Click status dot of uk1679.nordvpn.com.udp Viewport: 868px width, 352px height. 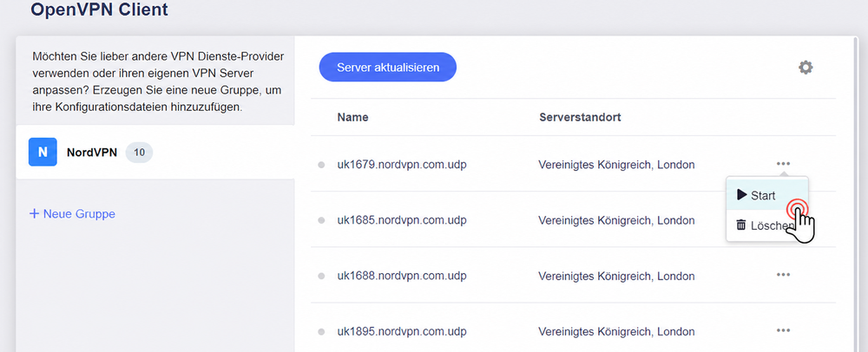point(321,165)
